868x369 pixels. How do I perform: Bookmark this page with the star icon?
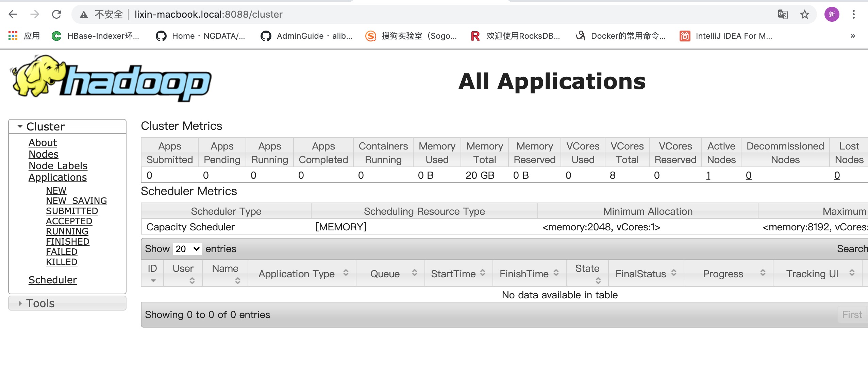(804, 14)
